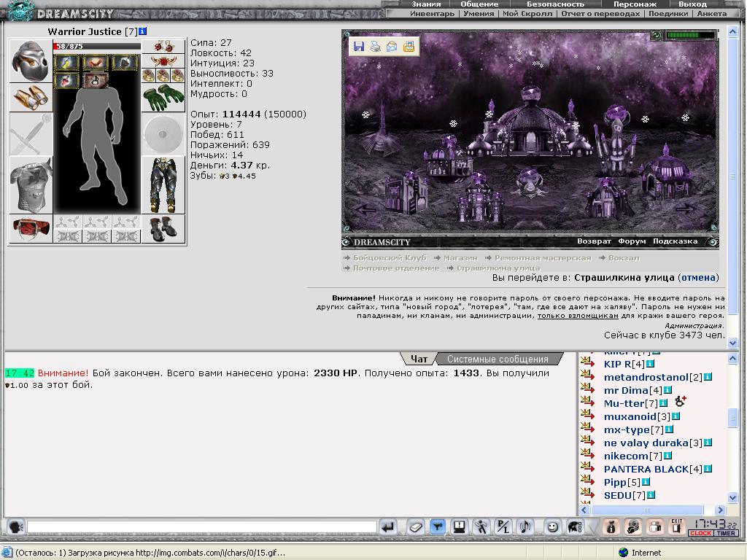Click the speaking head icon beside chat input

click(x=16, y=526)
